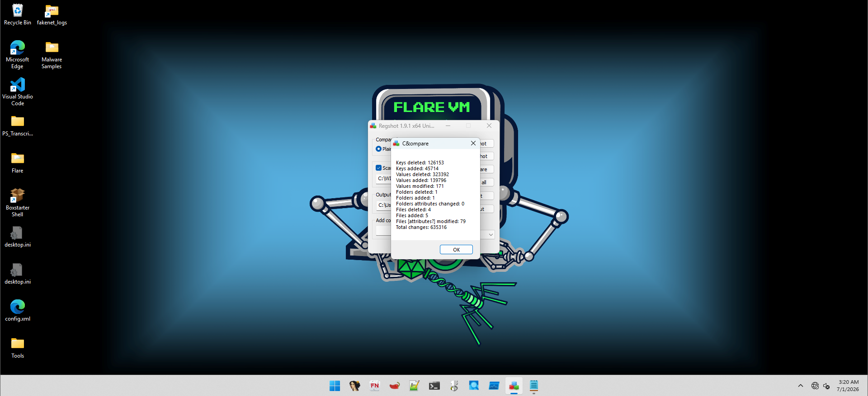The image size is (868, 396).
Task: Close the C&compare message box
Action: coord(473,143)
